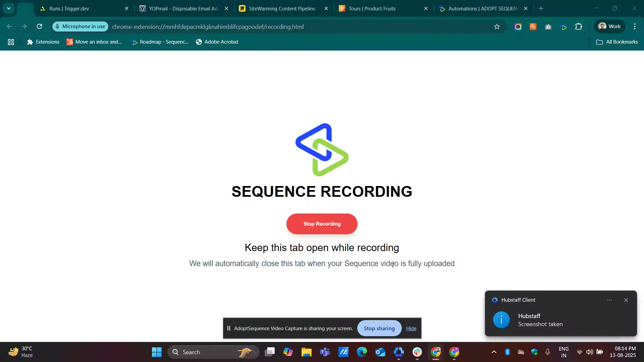The width and height of the screenshot is (644, 362).
Task: Launch Microsoft Teams from the taskbar
Action: coord(325,352)
